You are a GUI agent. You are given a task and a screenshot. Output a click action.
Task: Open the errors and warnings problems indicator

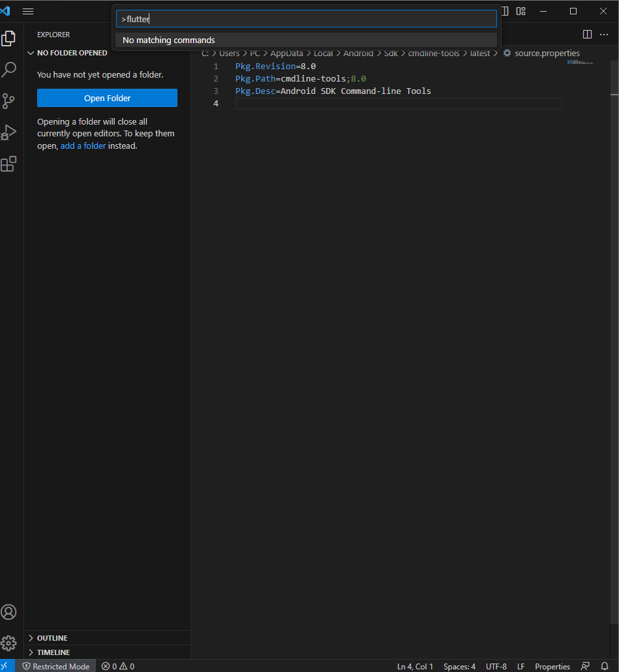(x=118, y=666)
